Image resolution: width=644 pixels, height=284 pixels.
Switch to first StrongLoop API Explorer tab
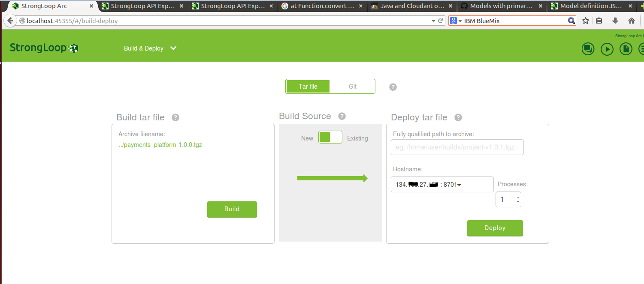coord(143,6)
